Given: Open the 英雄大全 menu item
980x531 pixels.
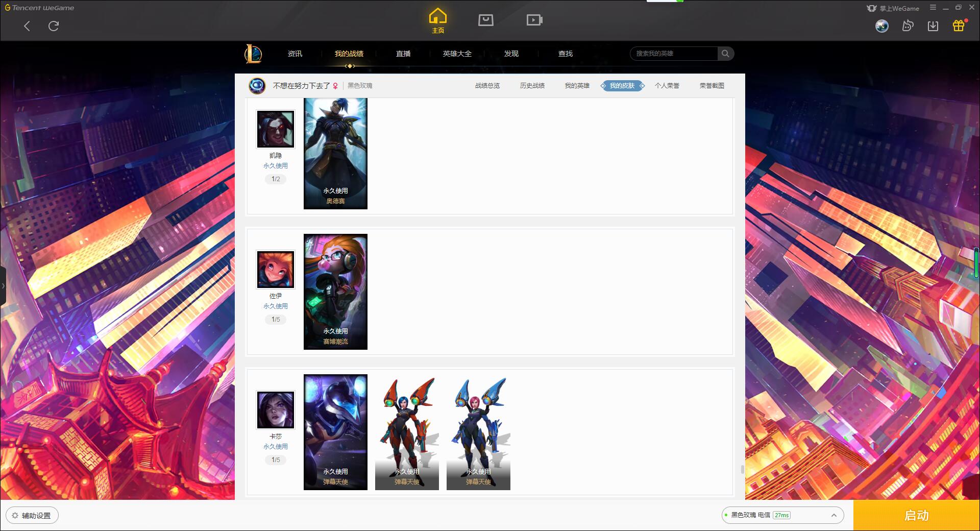Looking at the screenshot, I should [x=457, y=54].
